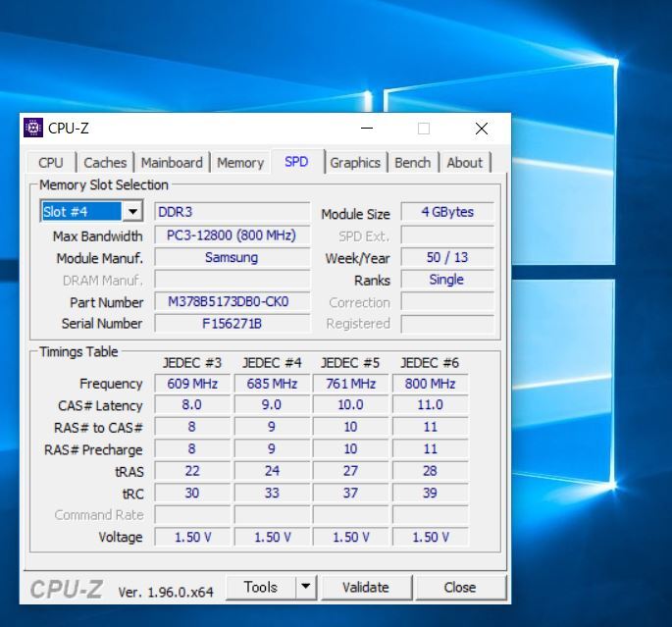Minimize the CPU-Z window
Viewport: 672px width, 627px height.
coord(367,129)
